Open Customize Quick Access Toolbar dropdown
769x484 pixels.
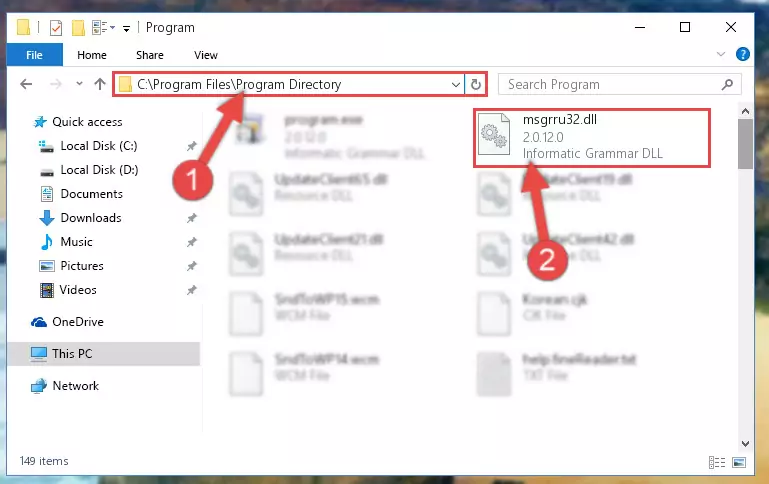[127, 28]
